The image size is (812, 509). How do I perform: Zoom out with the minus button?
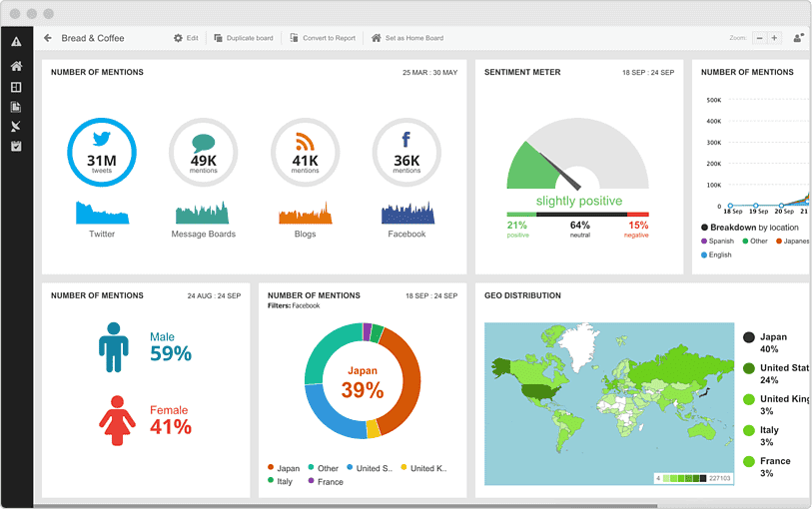760,38
